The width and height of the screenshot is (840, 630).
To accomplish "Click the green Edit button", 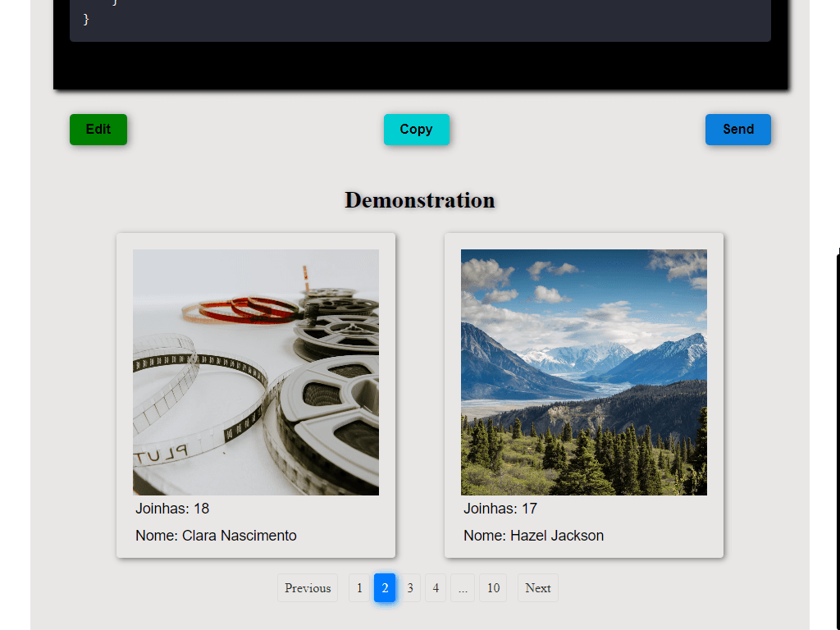I will [x=98, y=129].
